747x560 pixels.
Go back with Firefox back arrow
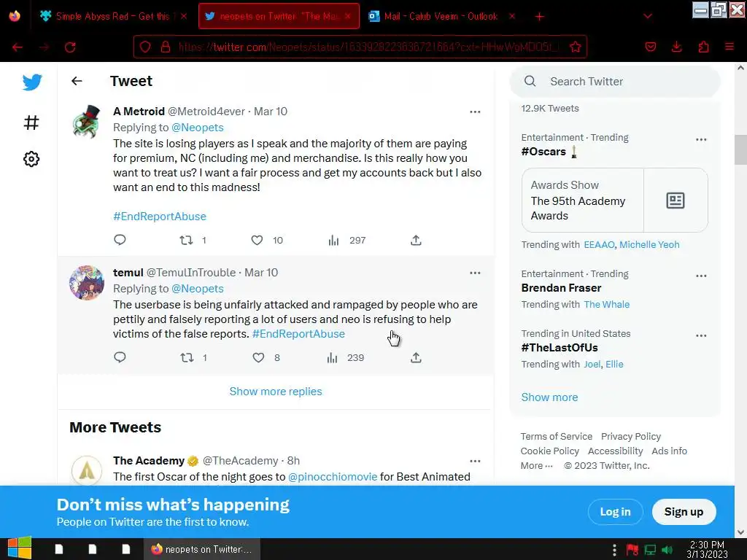point(18,47)
